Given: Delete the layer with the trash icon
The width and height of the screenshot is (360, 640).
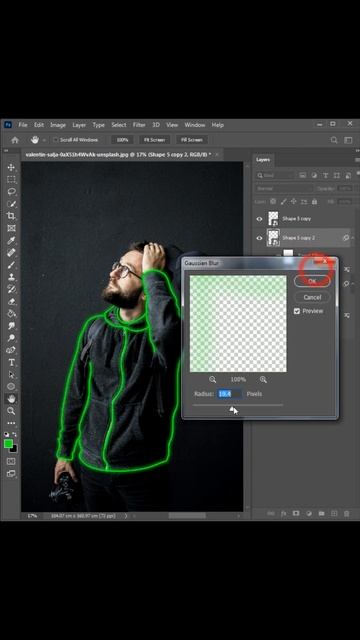Looking at the screenshot, I should tap(347, 513).
